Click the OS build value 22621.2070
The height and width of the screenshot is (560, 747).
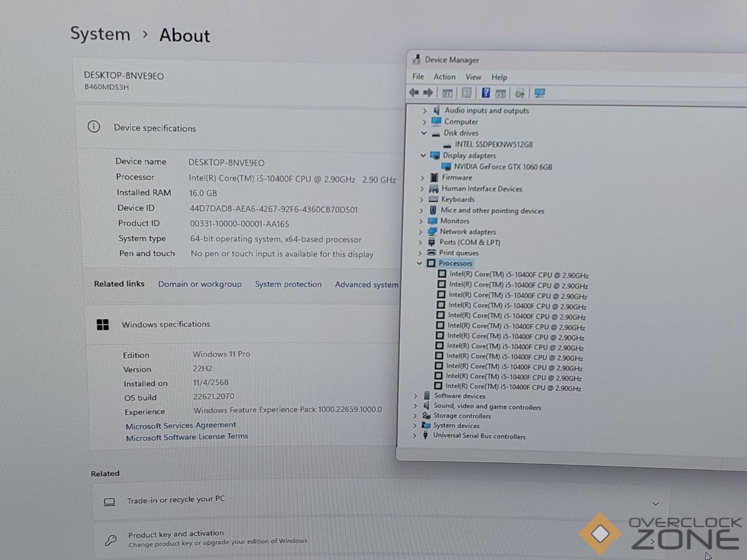pos(214,396)
